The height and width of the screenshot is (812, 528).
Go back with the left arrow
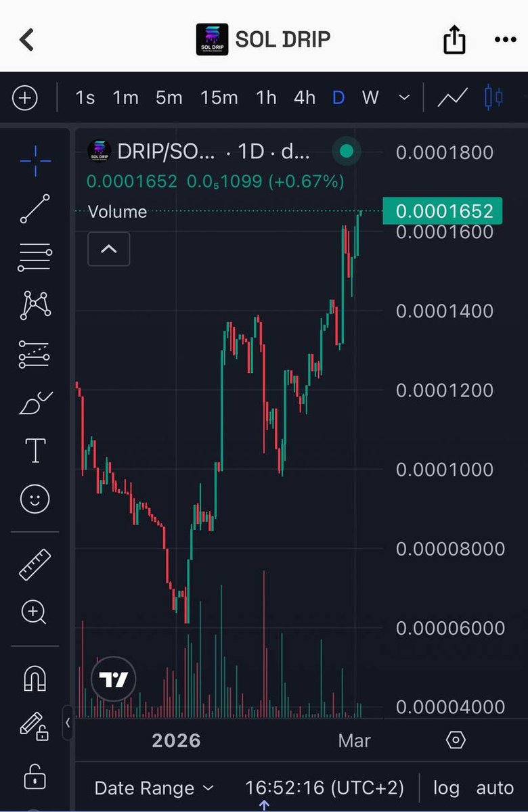coord(26,40)
